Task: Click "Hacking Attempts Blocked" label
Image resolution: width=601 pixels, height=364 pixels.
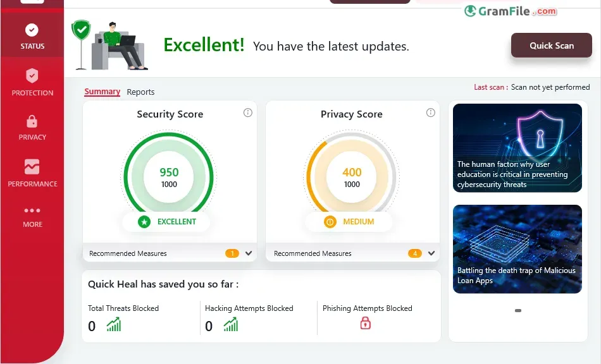Action: click(249, 308)
